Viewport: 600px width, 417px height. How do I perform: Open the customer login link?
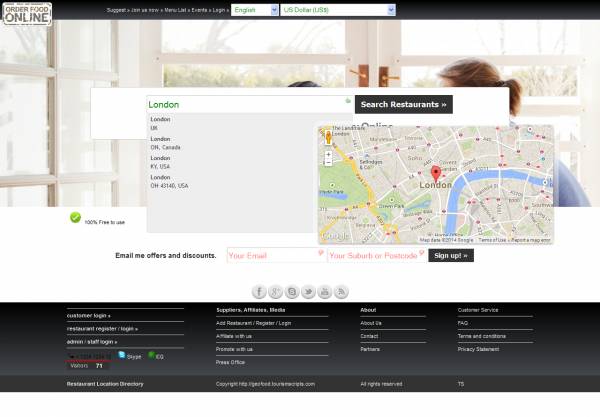(x=89, y=315)
